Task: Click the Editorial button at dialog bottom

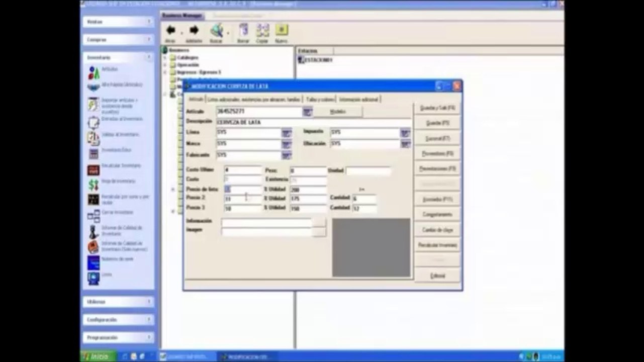Action: coord(437,276)
